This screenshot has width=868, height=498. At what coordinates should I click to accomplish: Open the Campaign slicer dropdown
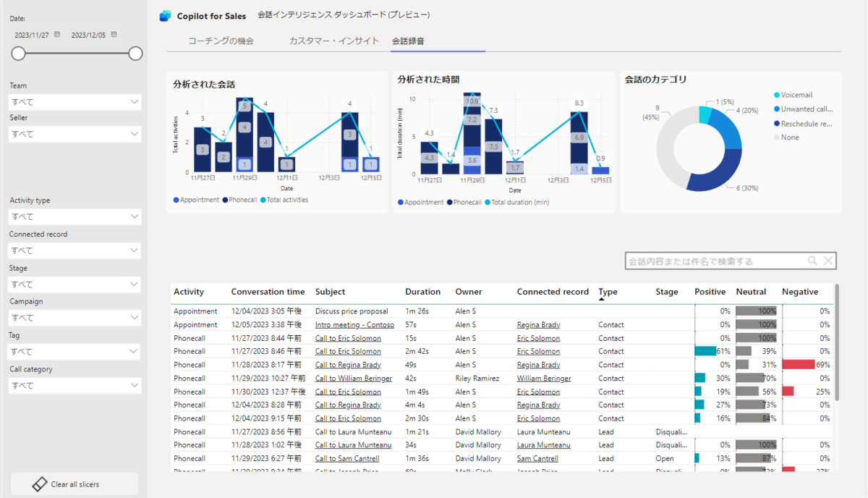click(x=75, y=318)
